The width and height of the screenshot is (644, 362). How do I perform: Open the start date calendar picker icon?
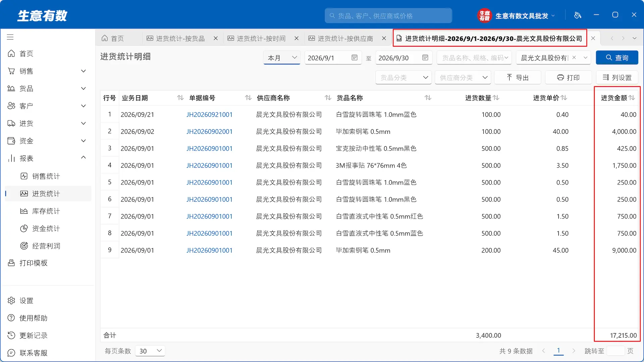point(355,58)
